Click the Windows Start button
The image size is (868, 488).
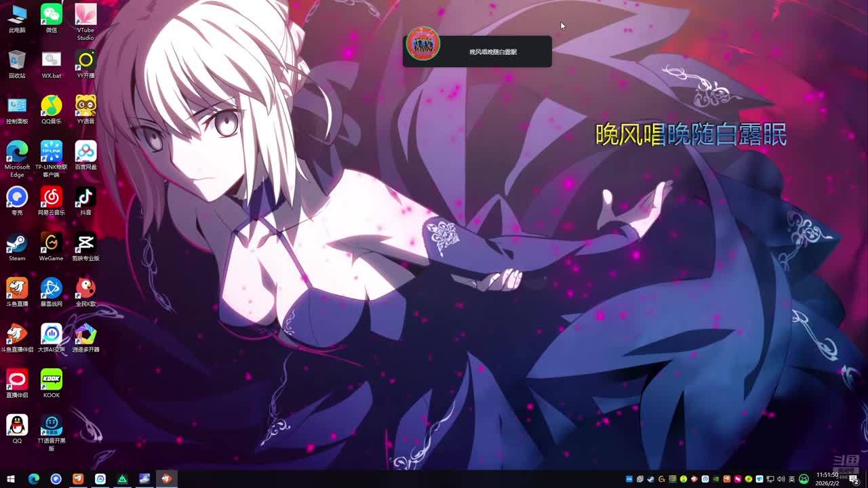tap(11, 479)
